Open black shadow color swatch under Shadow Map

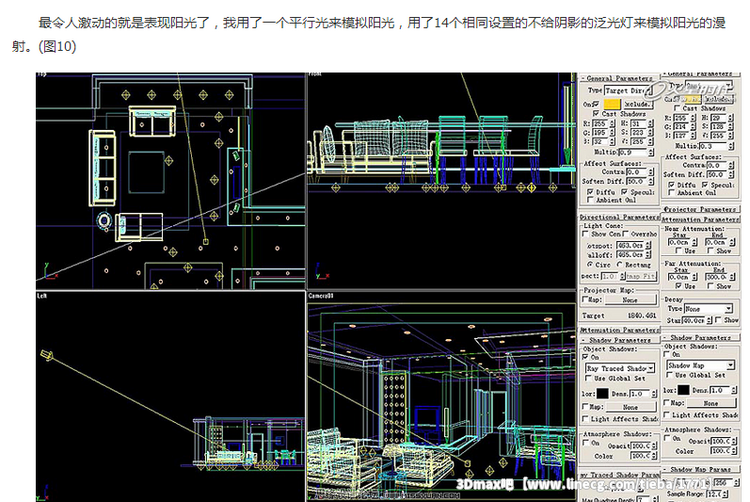tap(684, 390)
